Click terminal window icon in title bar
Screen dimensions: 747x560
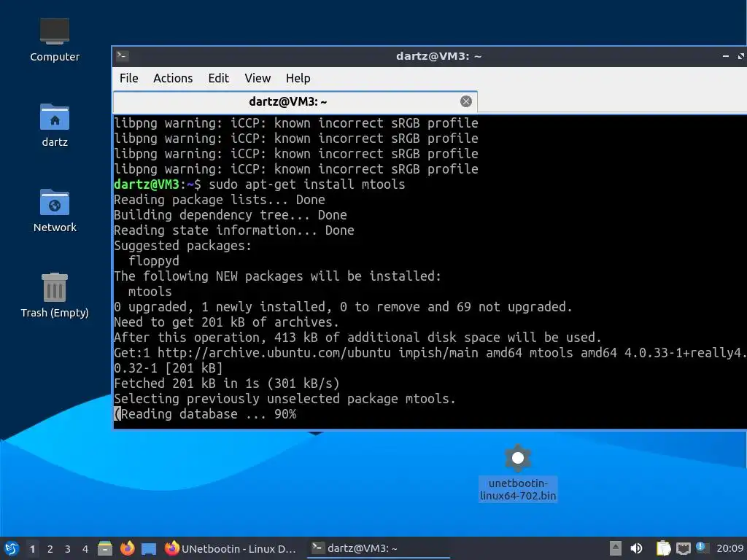tap(122, 56)
